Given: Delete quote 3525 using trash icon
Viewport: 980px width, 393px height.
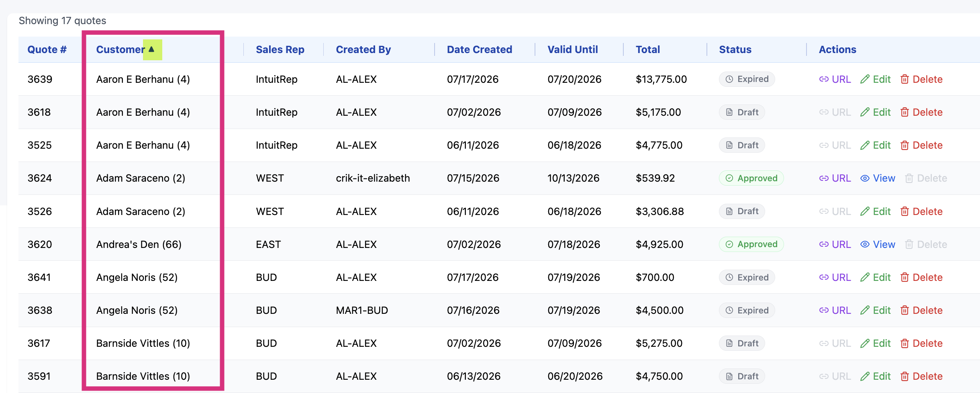Looking at the screenshot, I should point(921,145).
